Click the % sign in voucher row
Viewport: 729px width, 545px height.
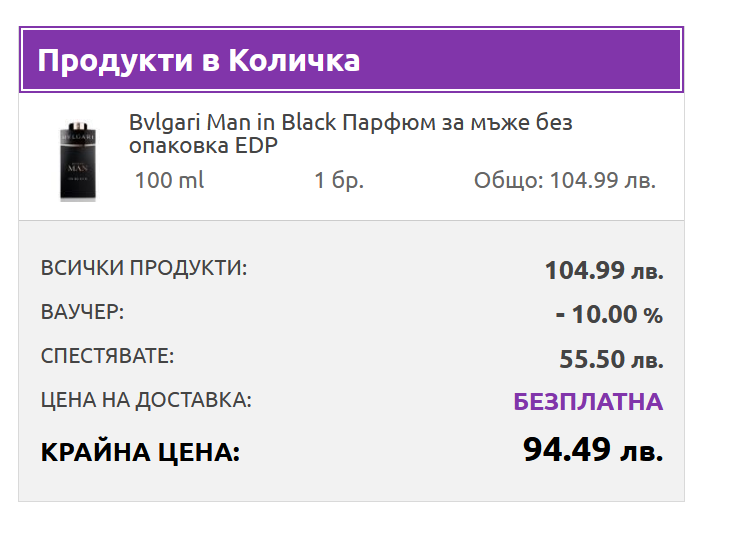tap(653, 316)
